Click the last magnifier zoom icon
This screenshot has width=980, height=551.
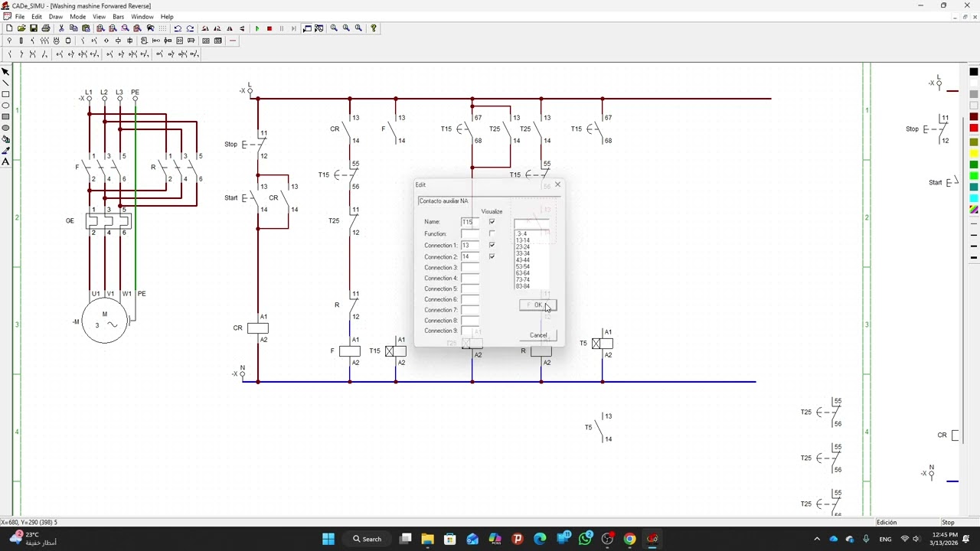click(358, 28)
